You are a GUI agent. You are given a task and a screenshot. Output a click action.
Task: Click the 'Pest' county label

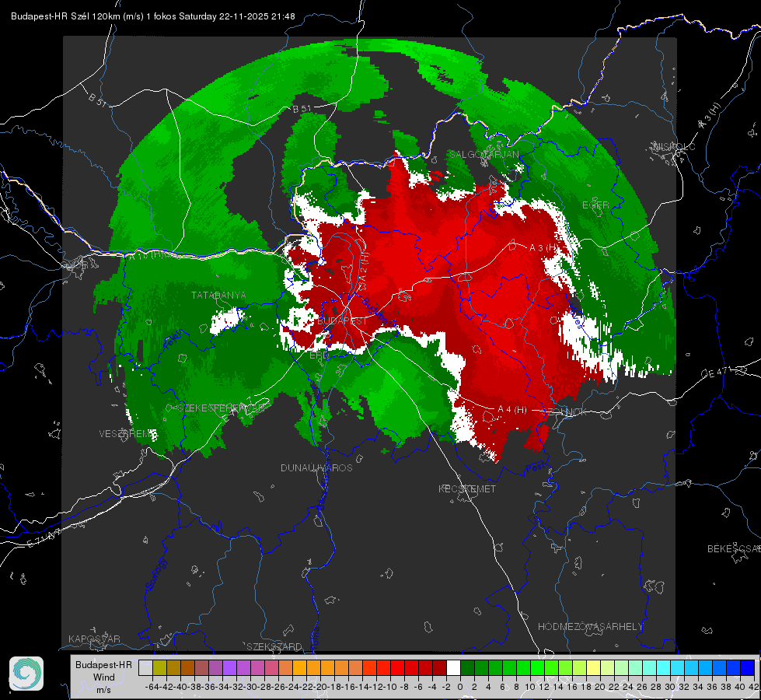(534, 467)
